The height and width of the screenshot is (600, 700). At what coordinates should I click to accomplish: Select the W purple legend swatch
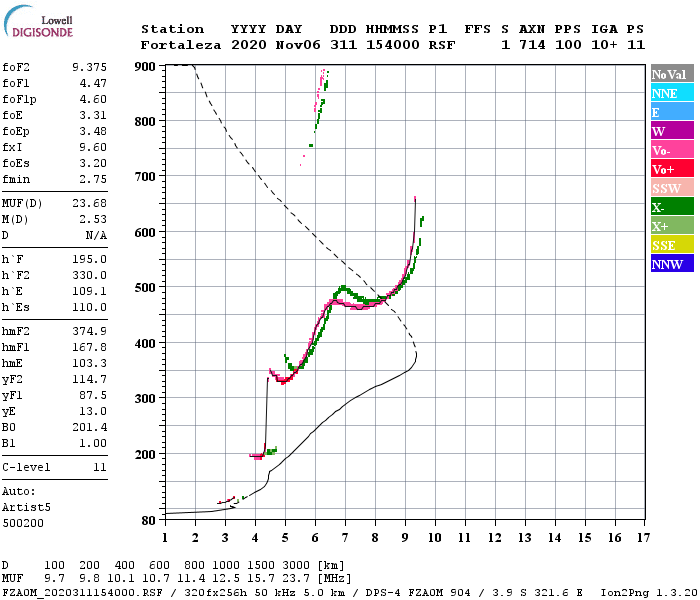pyautogui.click(x=672, y=131)
